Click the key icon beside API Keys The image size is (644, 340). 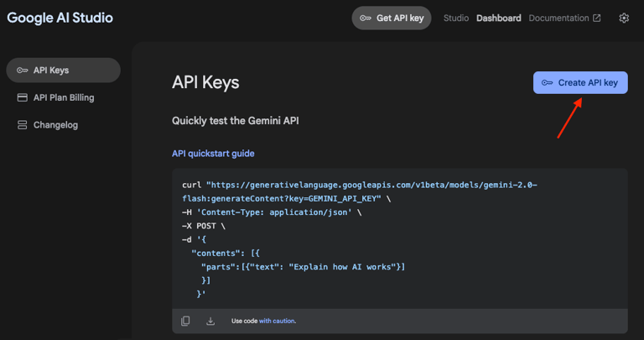pos(22,71)
